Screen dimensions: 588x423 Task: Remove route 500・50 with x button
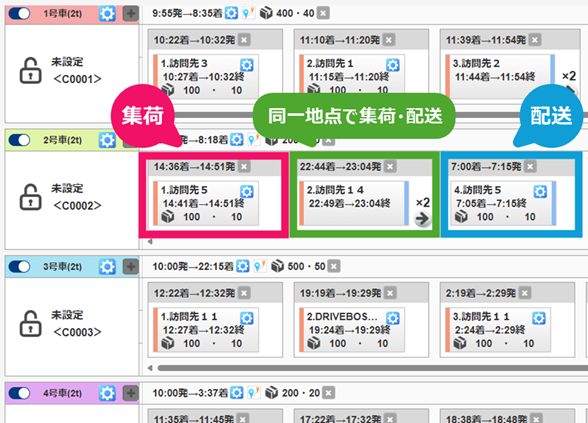(x=334, y=266)
